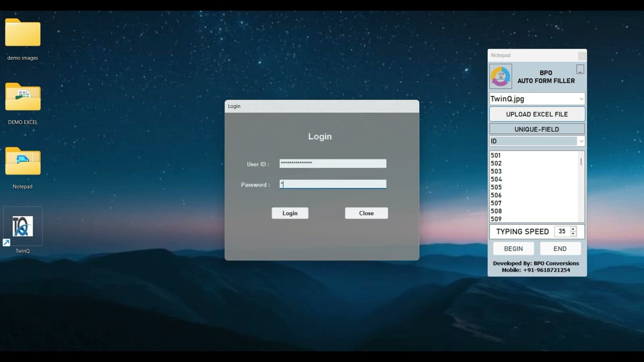Select ID 509 in the list
Viewport: 644px width, 362px height.
[x=496, y=219]
